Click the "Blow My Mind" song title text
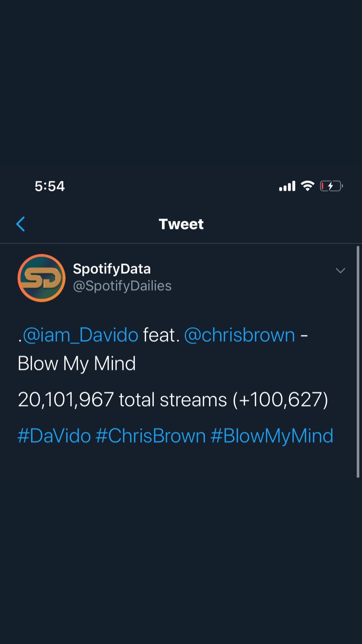 coord(77,364)
